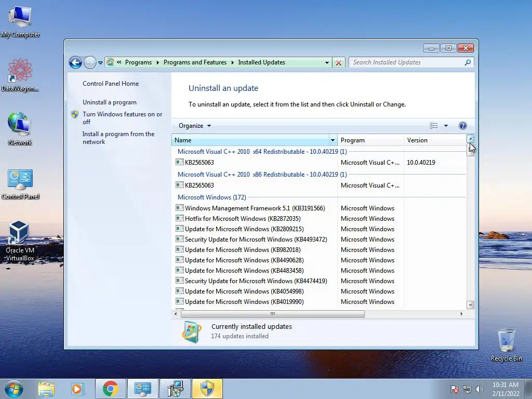Select Update for Microsoft Windows (KB2809215)

(x=319, y=229)
